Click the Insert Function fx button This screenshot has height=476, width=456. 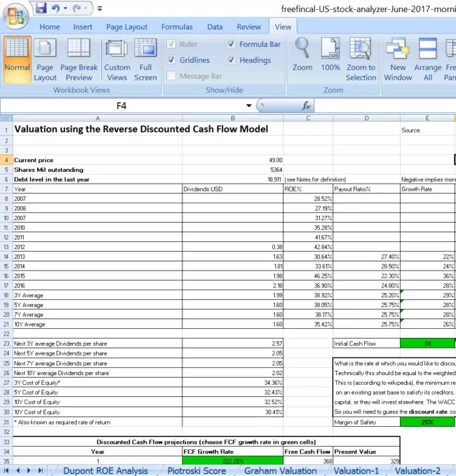click(x=306, y=106)
